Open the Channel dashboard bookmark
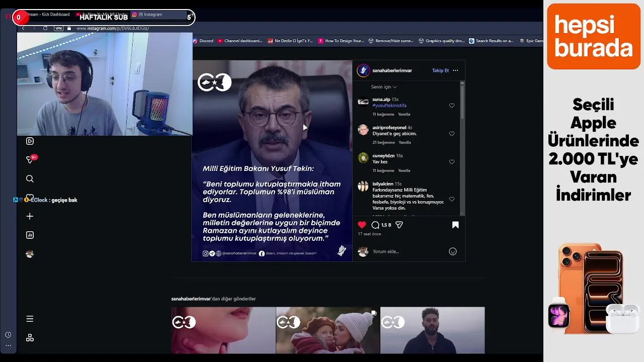 tap(240, 41)
